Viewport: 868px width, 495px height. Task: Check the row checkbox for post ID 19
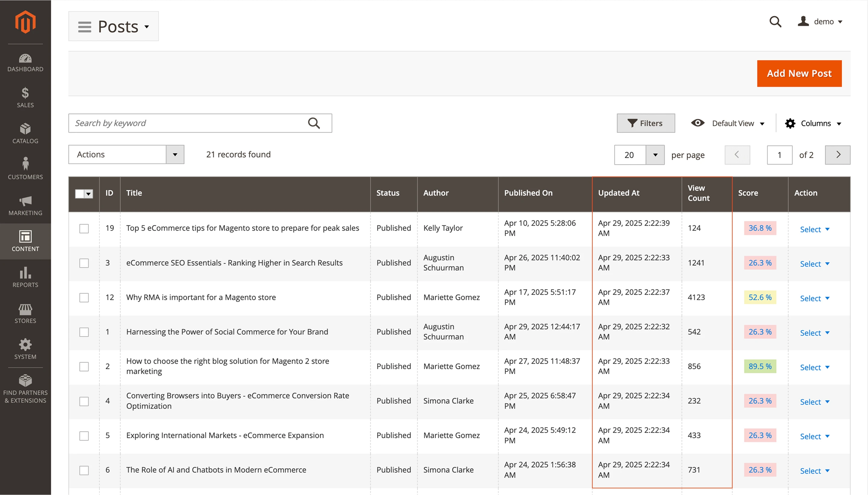tap(84, 228)
